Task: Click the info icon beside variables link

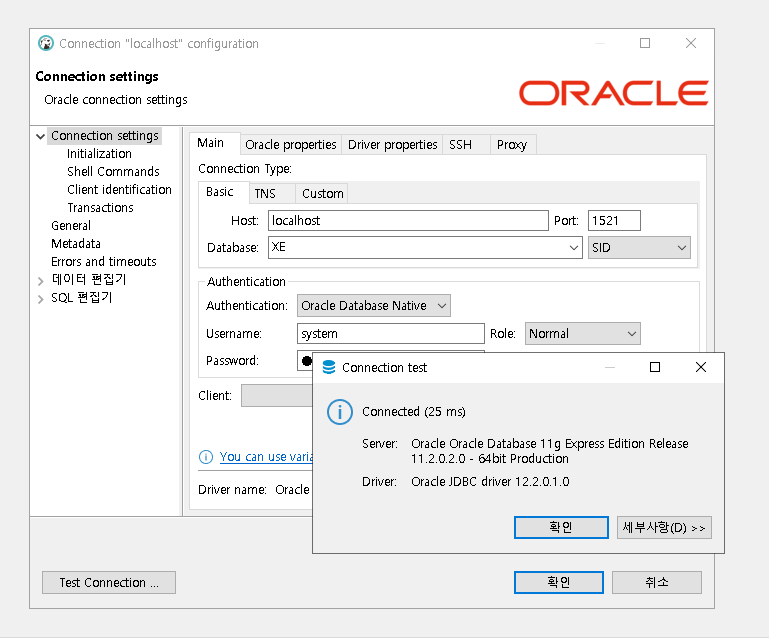Action: [206, 457]
